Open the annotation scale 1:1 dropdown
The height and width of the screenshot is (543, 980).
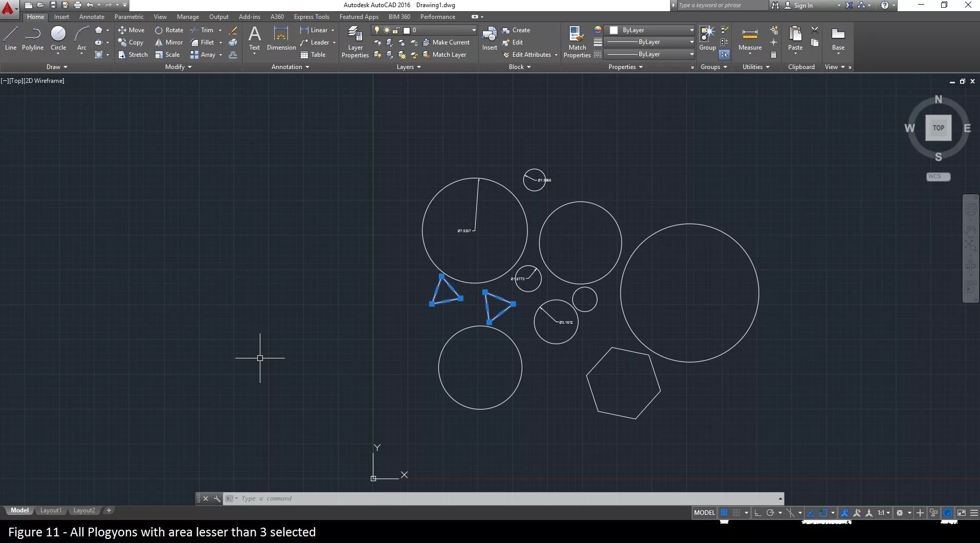click(884, 513)
